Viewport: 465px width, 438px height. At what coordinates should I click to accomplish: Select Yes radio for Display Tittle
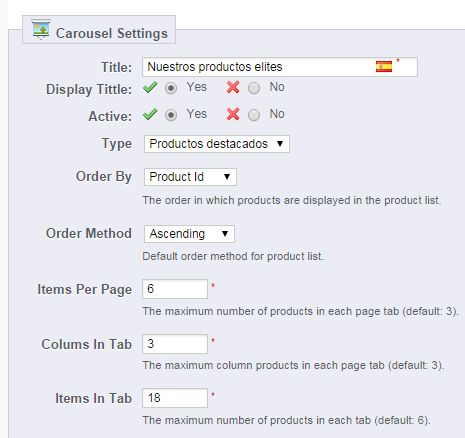click(171, 88)
